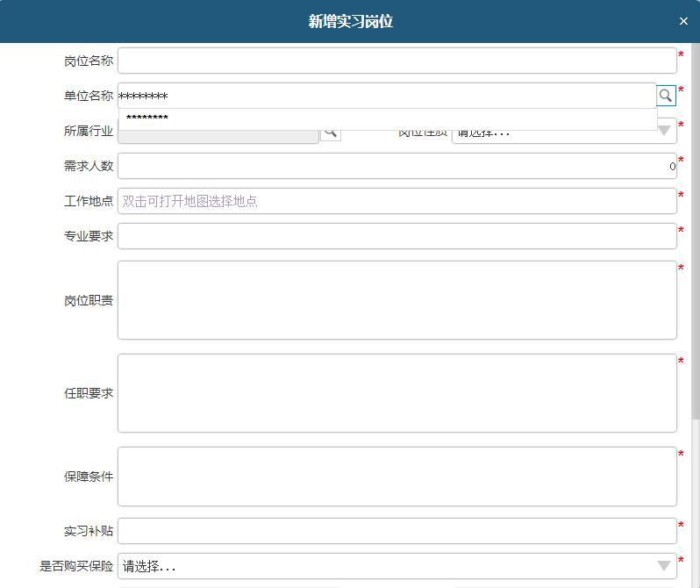Click the magnifier icon next to 所属行业
This screenshot has width=700, height=588.
pyautogui.click(x=330, y=132)
